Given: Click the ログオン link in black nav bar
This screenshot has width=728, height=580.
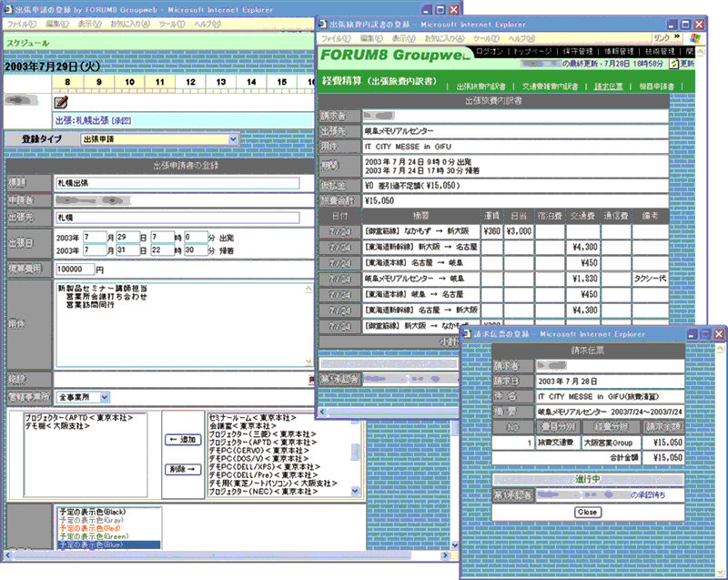Looking at the screenshot, I should tap(490, 52).
